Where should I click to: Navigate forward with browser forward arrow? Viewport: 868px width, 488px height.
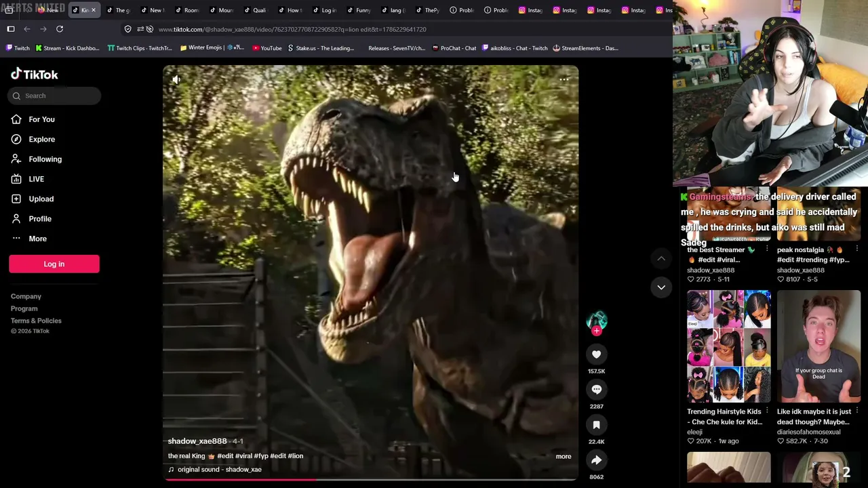click(43, 29)
